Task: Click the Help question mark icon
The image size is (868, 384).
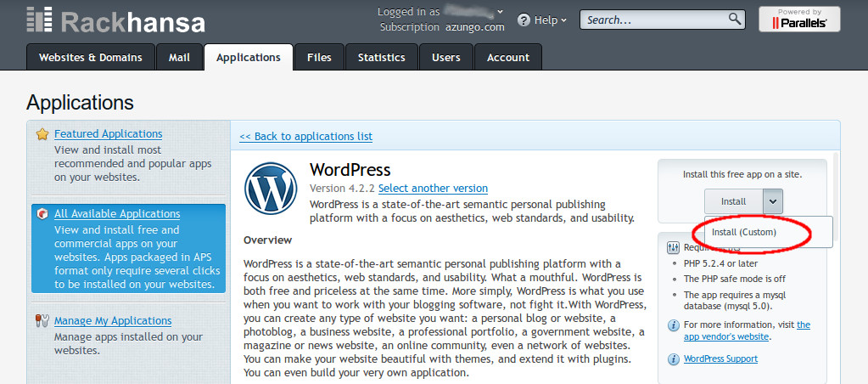Action: pos(524,20)
